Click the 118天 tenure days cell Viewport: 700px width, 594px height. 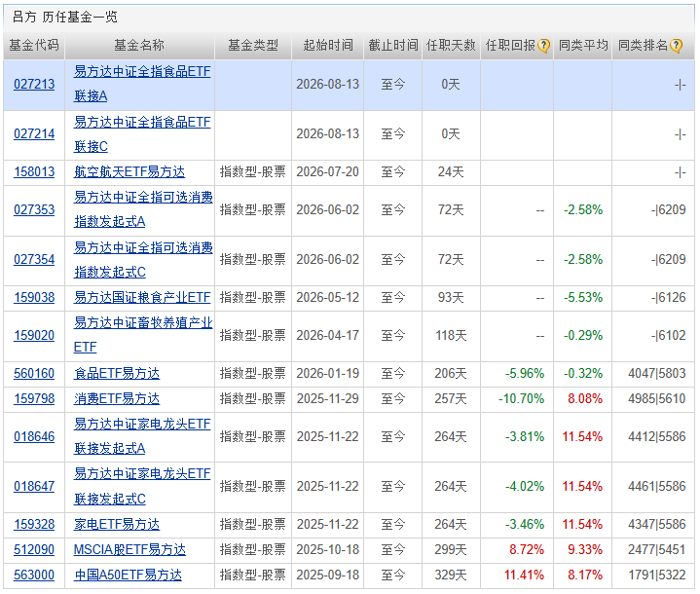point(451,335)
